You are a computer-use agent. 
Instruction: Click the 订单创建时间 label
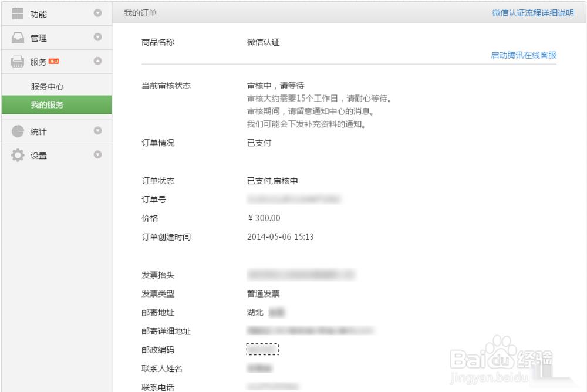[166, 237]
